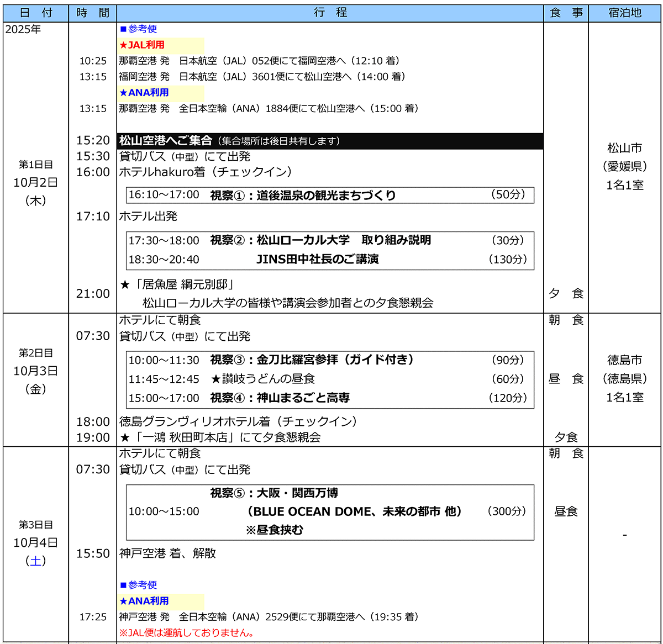
Task: Click the 10月2日 date in day one
Action: tap(36, 183)
